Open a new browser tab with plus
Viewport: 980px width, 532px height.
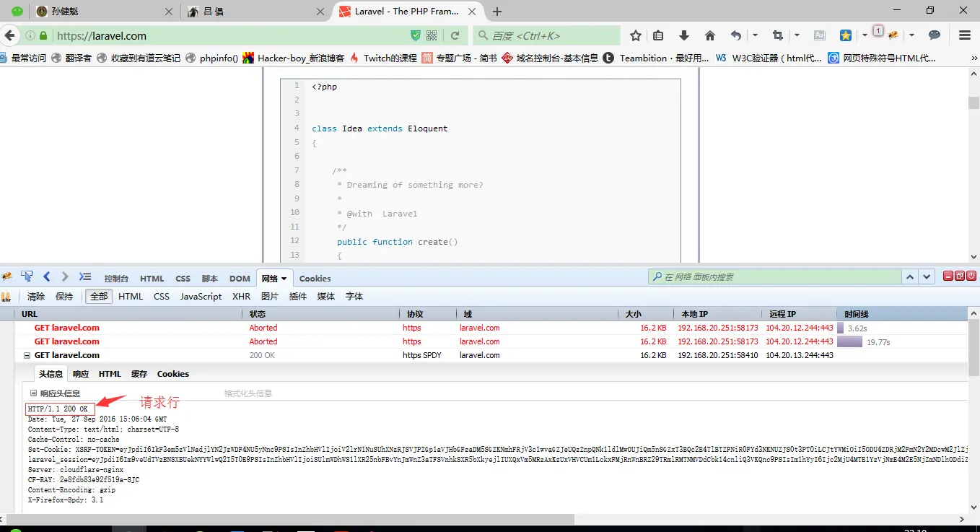click(x=497, y=12)
